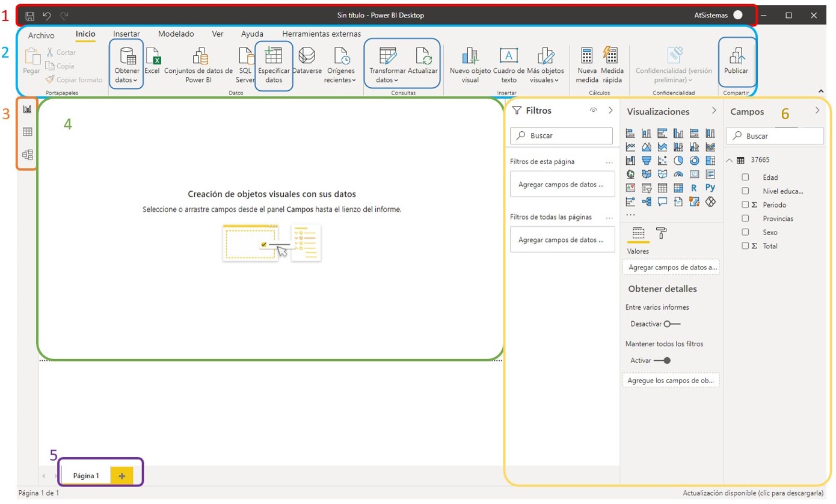
Task: Collapse the Visualizaciones pane chevron
Action: click(x=714, y=111)
